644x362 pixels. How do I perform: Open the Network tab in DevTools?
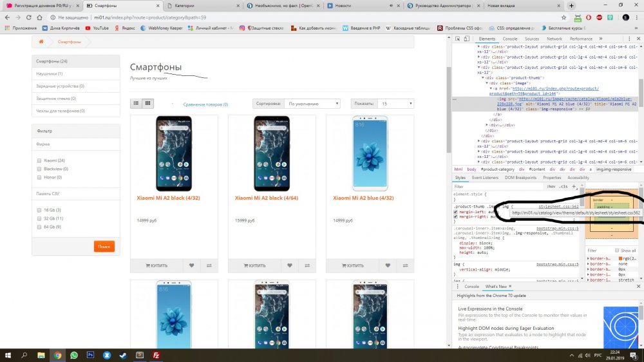click(554, 39)
